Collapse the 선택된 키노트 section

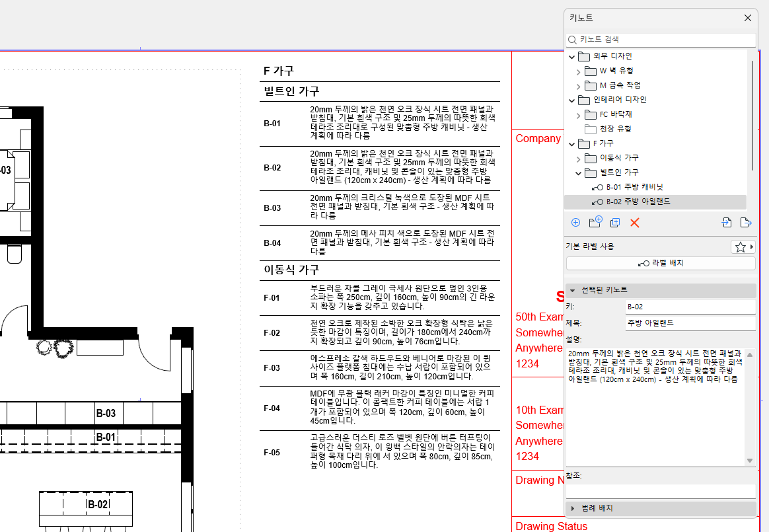[x=572, y=290]
